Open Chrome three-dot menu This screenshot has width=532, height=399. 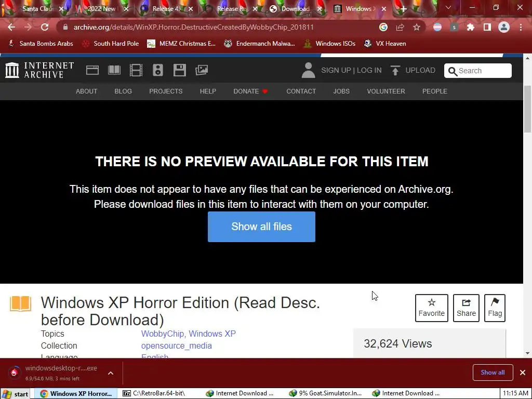[521, 27]
